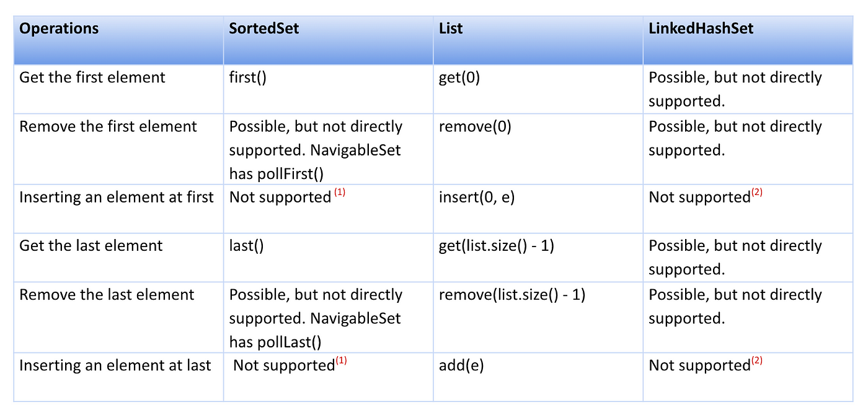Viewport: 868px width, 418px height.
Task: Click the get(list.size() - 1) cell
Action: [x=497, y=246]
